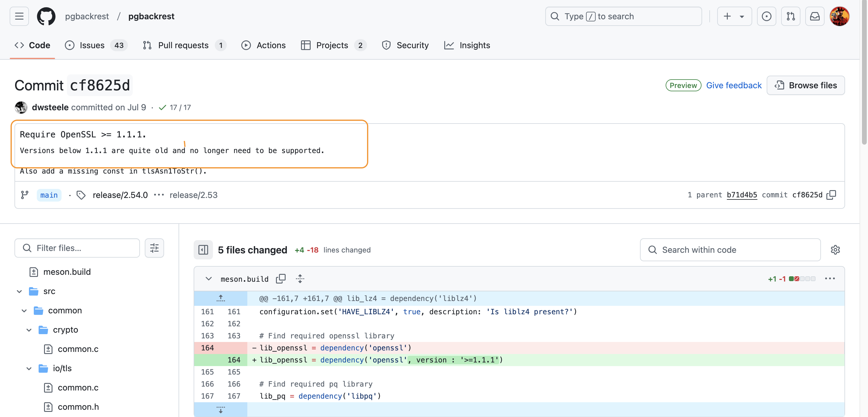Open parent commit b71d4b5 link
868x417 pixels.
click(x=742, y=195)
